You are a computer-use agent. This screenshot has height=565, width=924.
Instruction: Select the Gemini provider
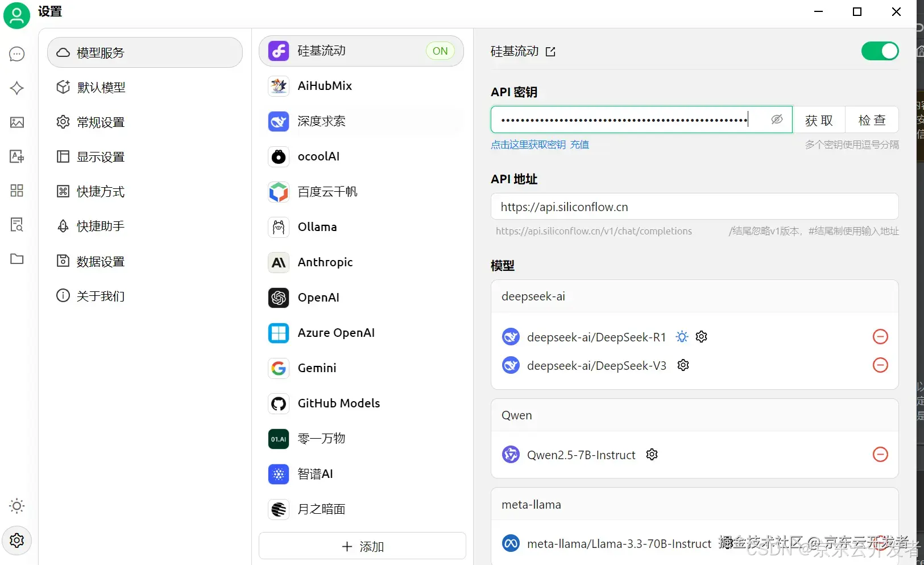point(362,368)
